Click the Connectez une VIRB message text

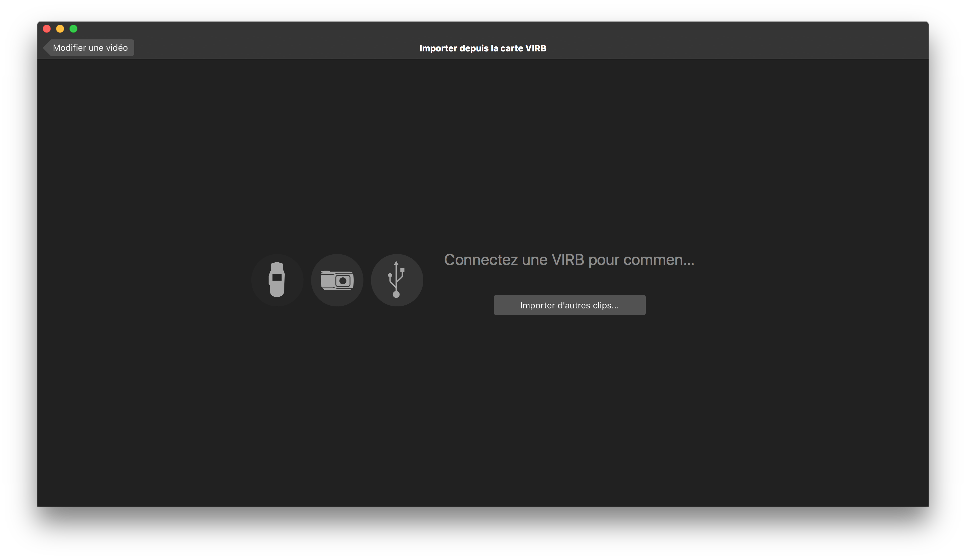(569, 260)
